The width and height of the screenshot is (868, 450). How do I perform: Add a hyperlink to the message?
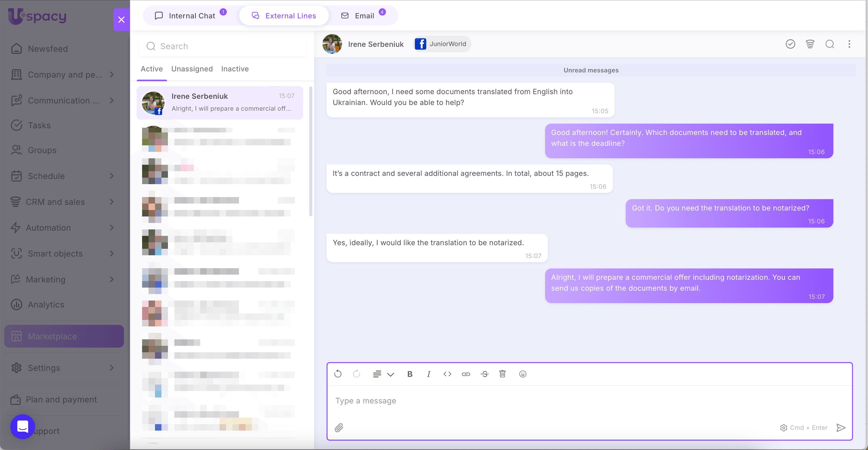[466, 374]
